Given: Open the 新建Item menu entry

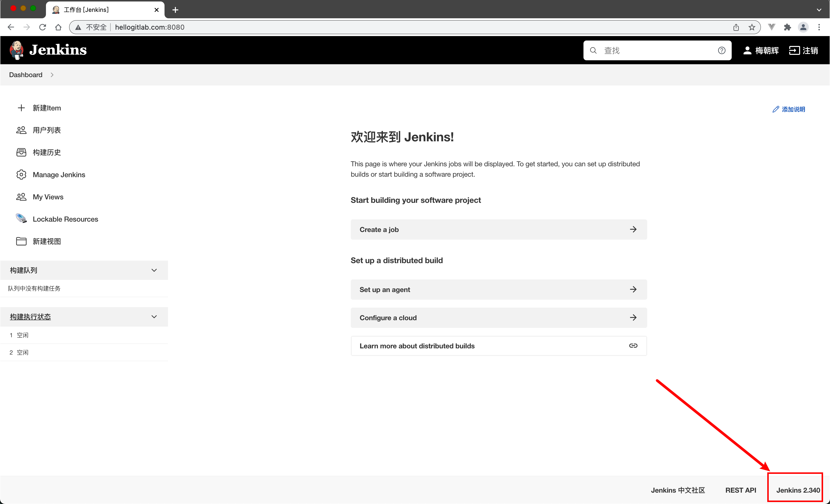Looking at the screenshot, I should click(47, 108).
